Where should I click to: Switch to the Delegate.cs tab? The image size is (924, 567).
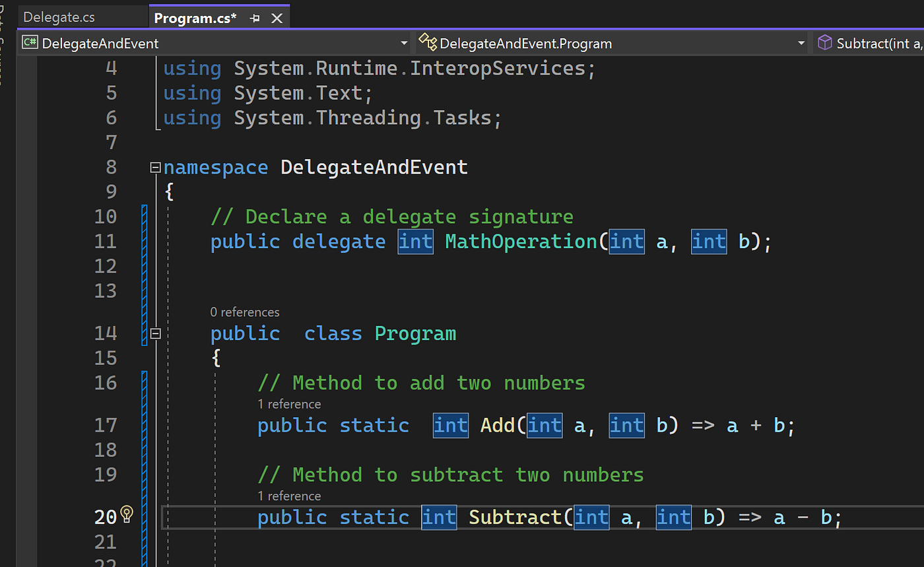pos(59,18)
